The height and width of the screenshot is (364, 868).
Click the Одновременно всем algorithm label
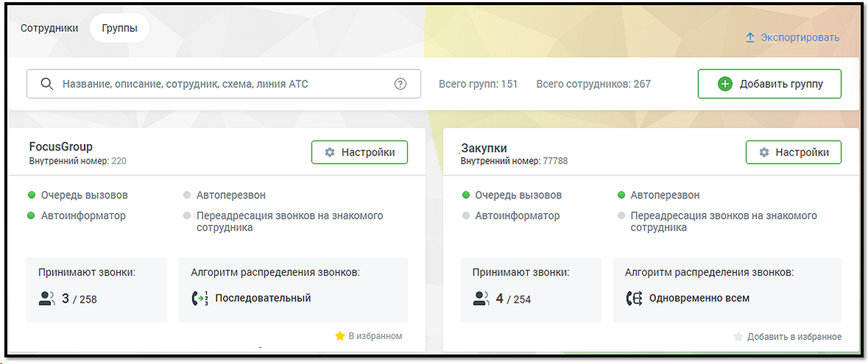click(x=699, y=298)
